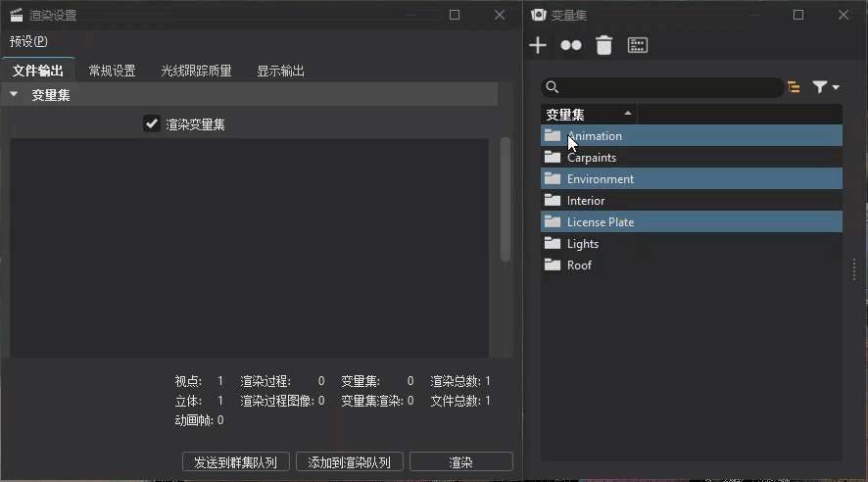
Task: Click the vertical dots grip on the 变量集 window edge
Action: click(854, 269)
